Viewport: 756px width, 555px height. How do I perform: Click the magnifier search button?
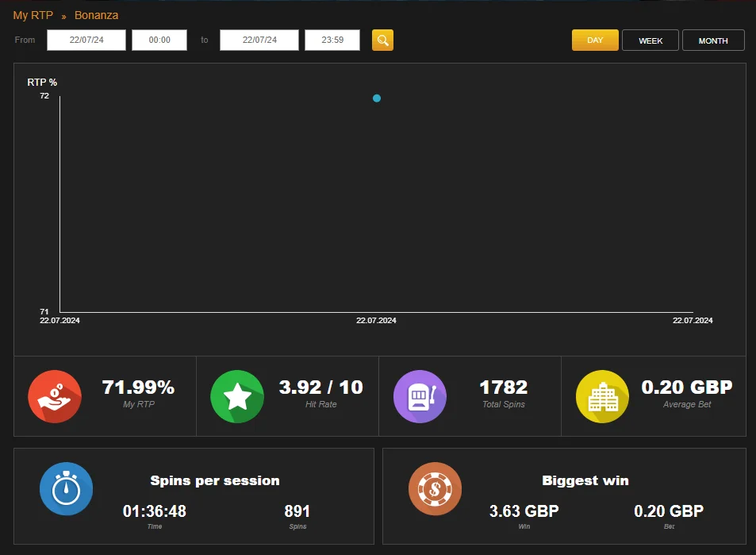click(x=382, y=40)
